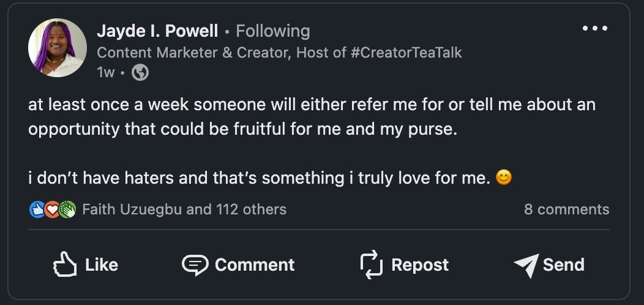Click the green clapping reaction icon
Screen dimensions: 644x305
pos(67,209)
